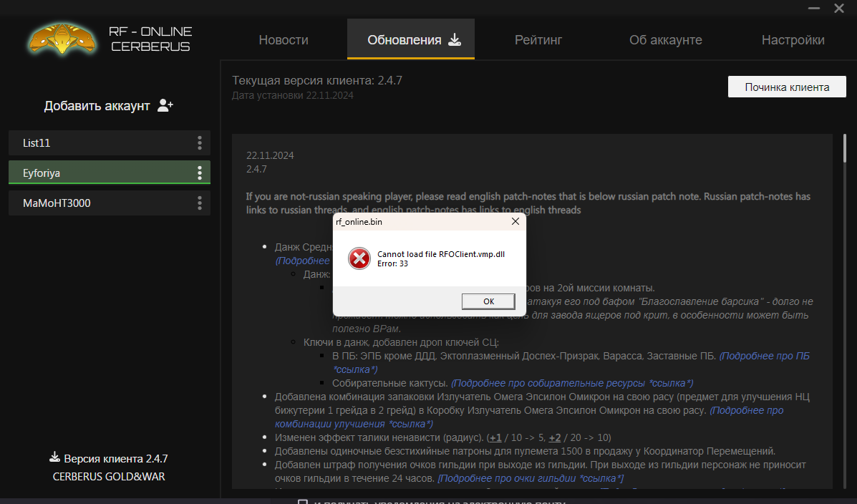Open the Подробнее про ПБ link
This screenshot has width=857, height=504.
click(764, 356)
